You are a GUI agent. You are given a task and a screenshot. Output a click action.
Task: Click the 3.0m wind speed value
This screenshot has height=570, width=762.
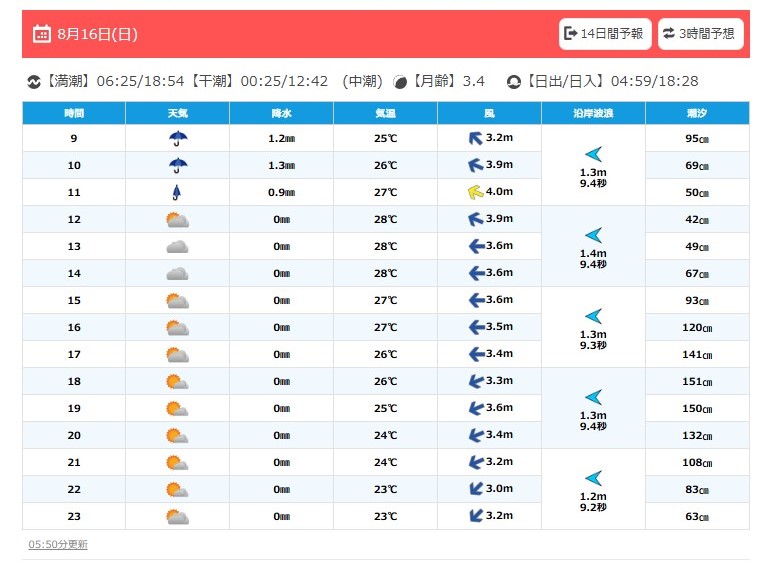coord(499,488)
